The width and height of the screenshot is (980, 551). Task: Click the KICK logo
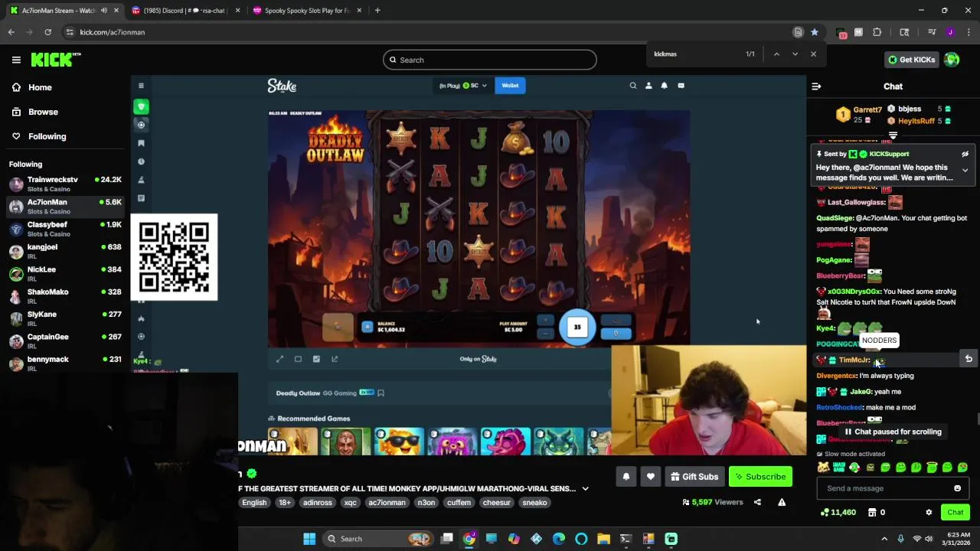point(55,60)
